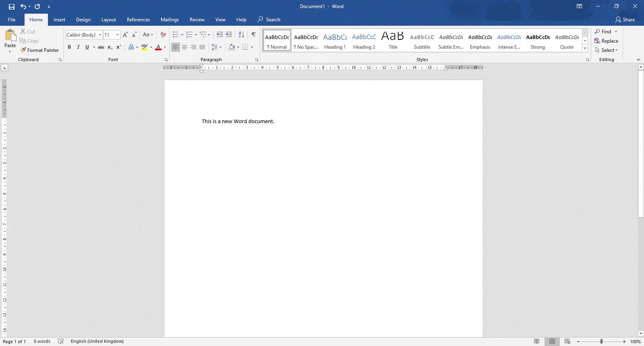Toggle italic formatting
The image size is (644, 346).
coord(78,47)
